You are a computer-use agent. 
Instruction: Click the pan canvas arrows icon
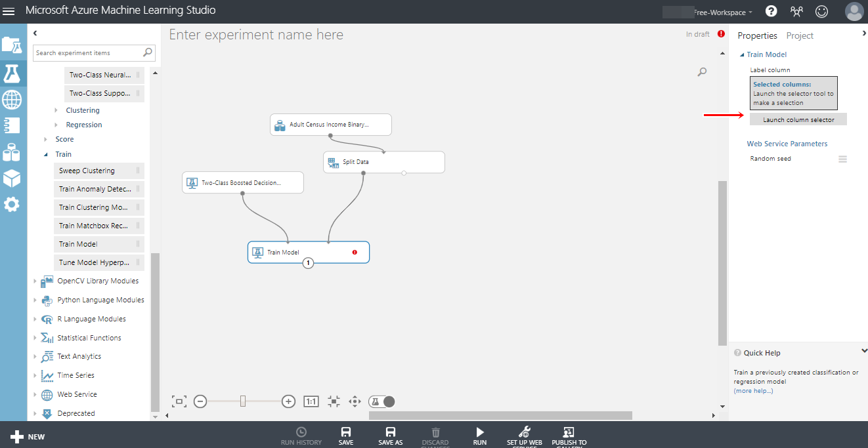point(355,401)
